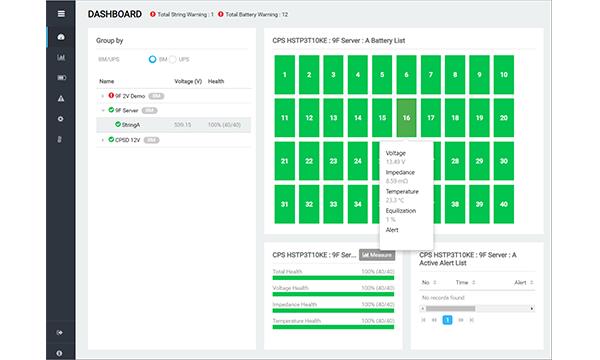600x360 pixels.
Task: Select battery cell 23
Action: (333, 161)
